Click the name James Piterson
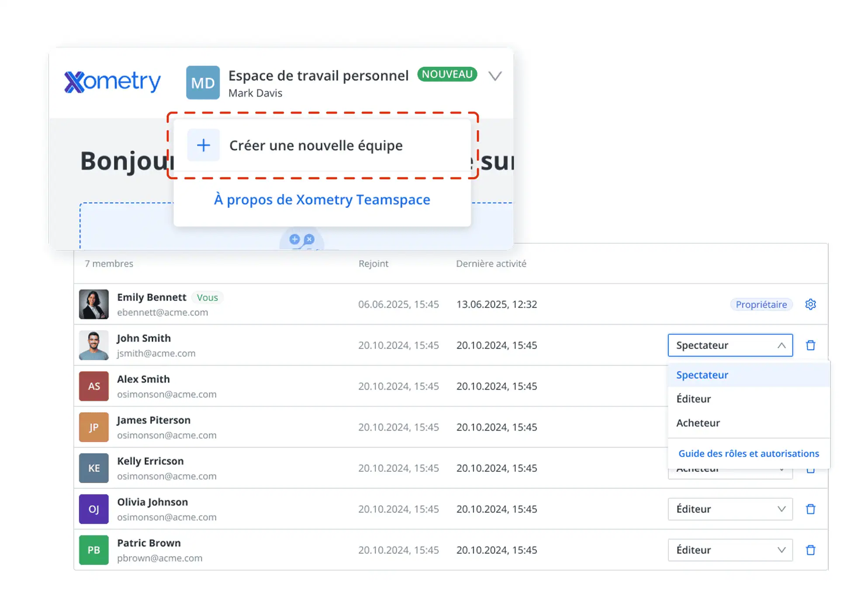 coord(154,420)
